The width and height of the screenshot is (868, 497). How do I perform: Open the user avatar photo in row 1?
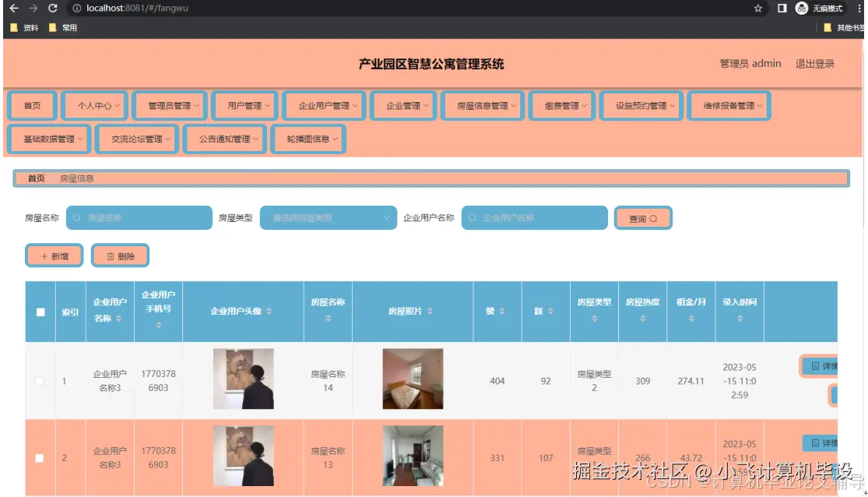coord(244,379)
